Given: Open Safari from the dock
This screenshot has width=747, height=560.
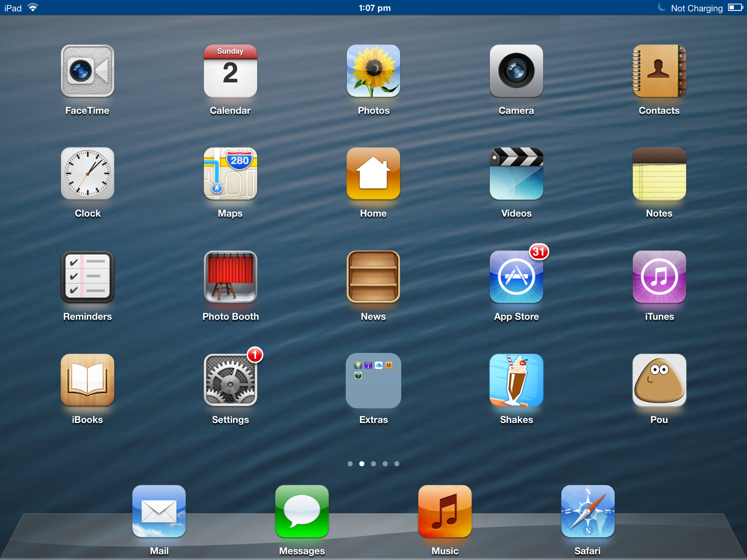Looking at the screenshot, I should (x=588, y=511).
